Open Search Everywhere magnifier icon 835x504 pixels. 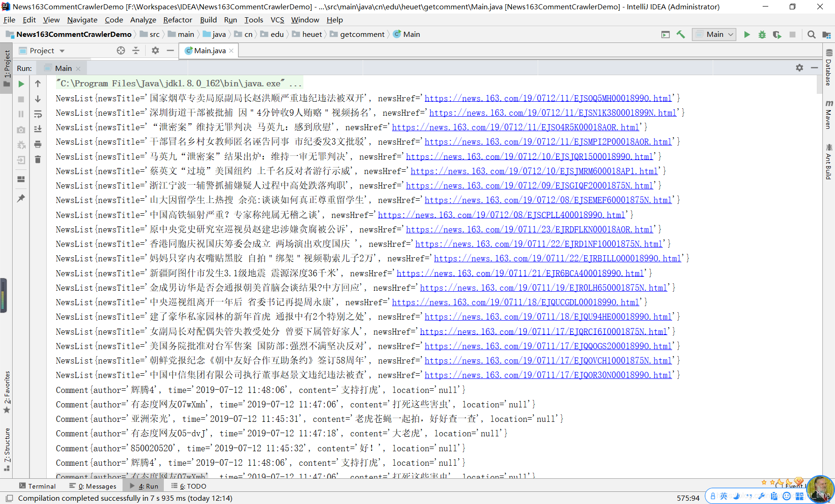[812, 35]
